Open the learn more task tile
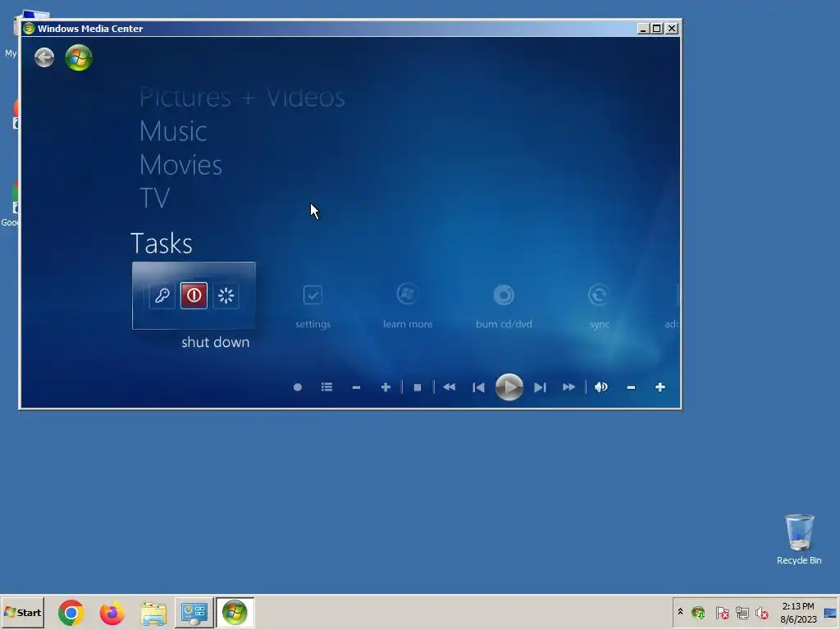840x630 pixels. pos(408,306)
